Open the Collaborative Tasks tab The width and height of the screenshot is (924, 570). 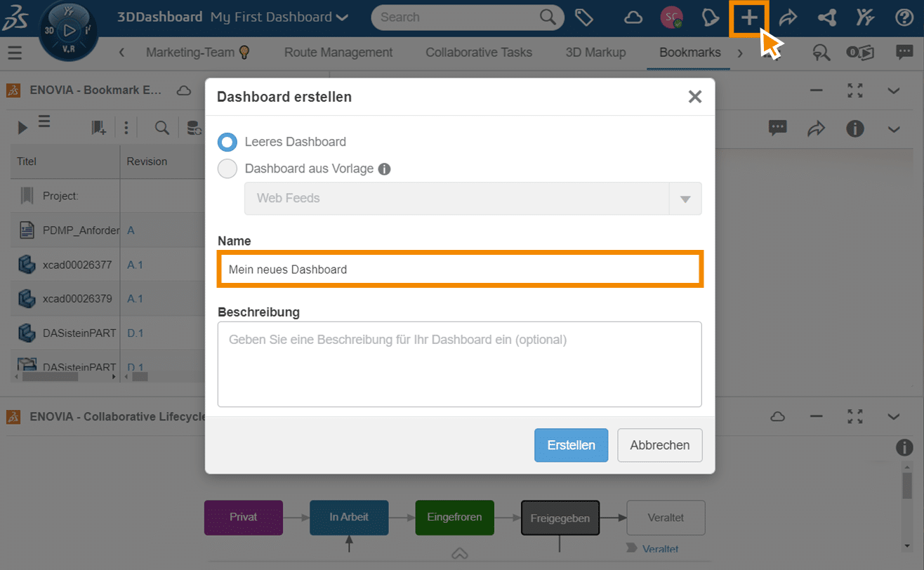click(x=479, y=53)
